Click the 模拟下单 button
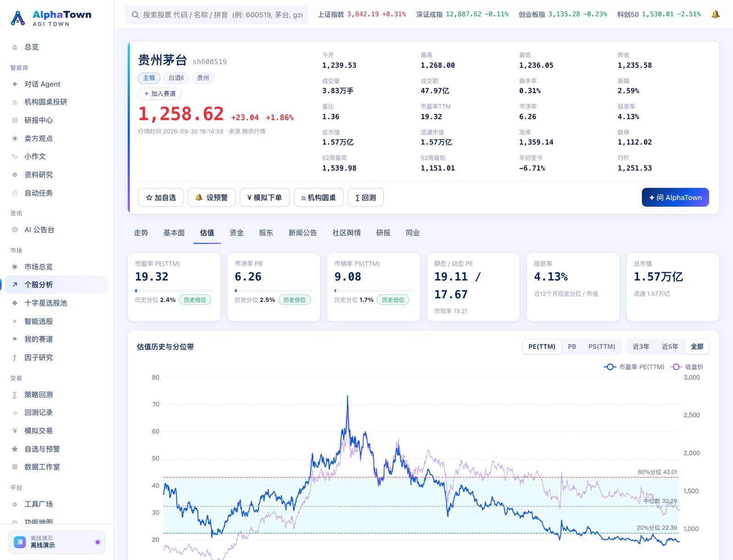 [264, 198]
